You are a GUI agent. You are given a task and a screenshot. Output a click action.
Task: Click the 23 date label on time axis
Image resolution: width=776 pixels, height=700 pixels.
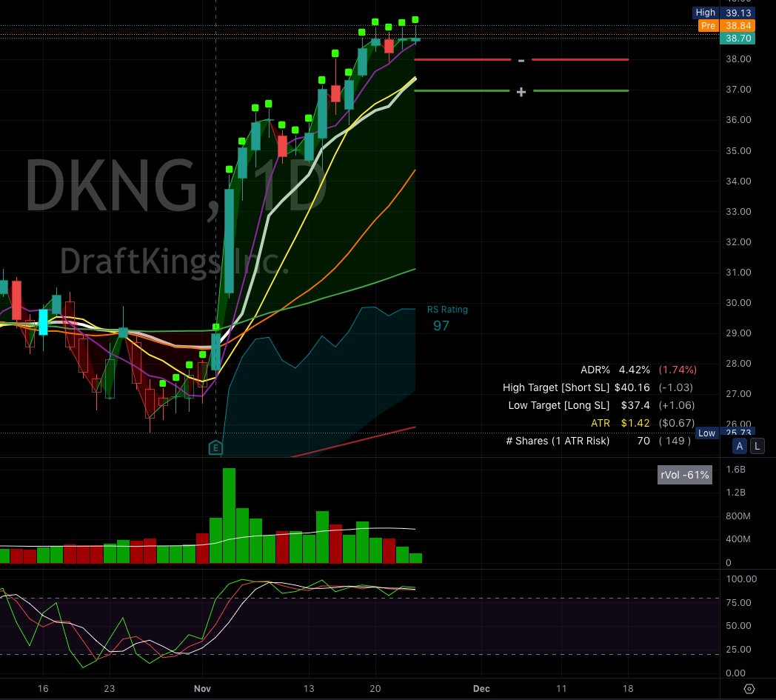[x=110, y=689]
